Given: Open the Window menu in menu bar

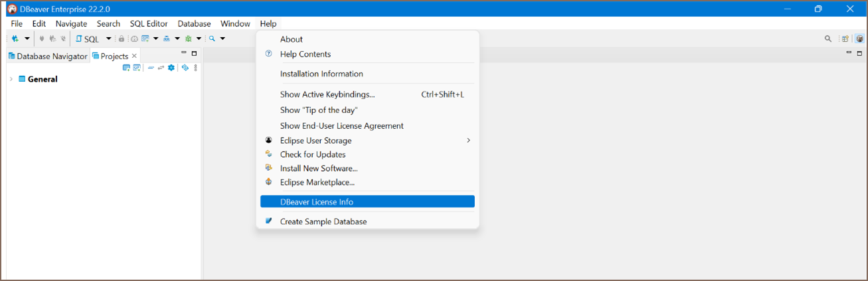Looking at the screenshot, I should tap(235, 23).
